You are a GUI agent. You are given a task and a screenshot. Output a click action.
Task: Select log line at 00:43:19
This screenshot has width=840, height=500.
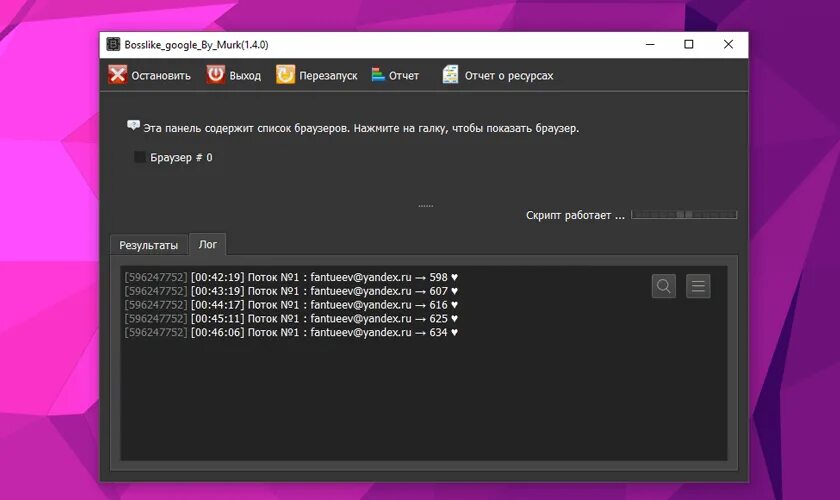coord(291,291)
